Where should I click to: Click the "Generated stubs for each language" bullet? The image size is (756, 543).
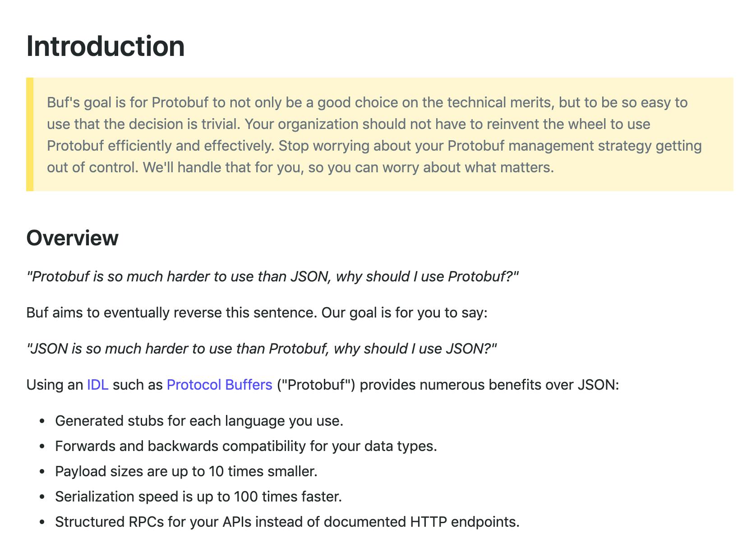coord(199,421)
